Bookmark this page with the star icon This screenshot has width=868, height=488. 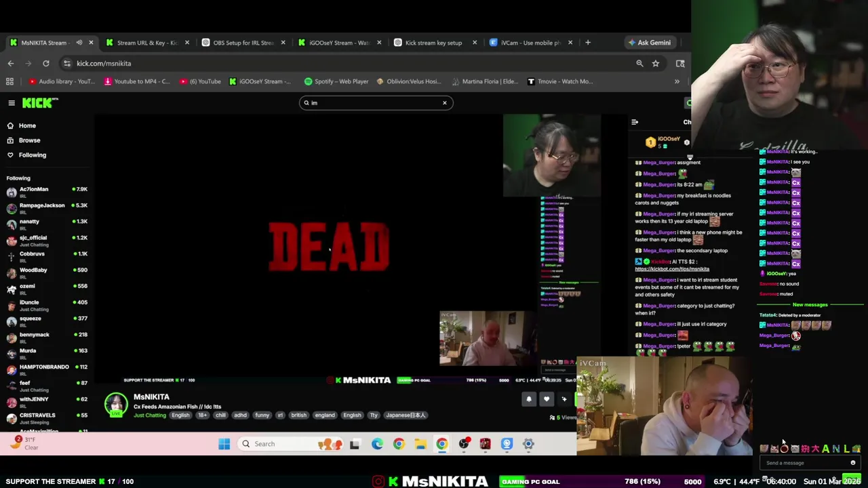click(x=656, y=63)
